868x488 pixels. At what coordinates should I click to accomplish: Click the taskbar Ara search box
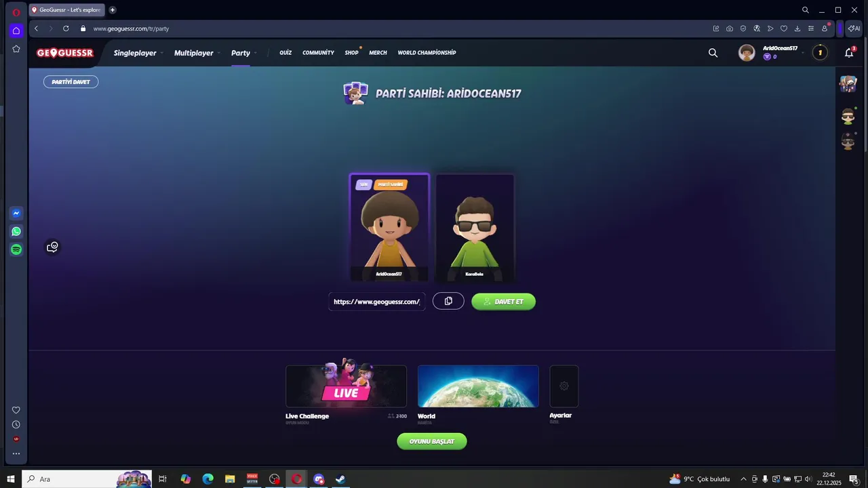coord(87,479)
